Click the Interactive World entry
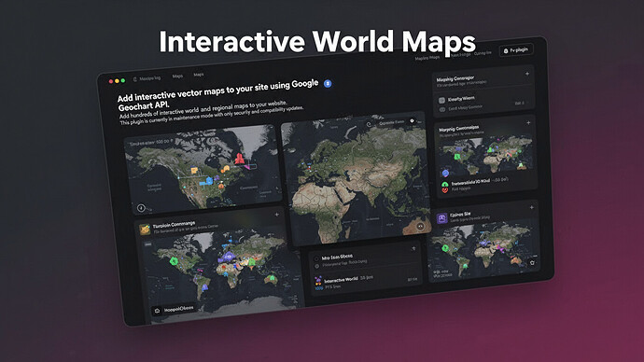644x362 pixels. [x=341, y=280]
